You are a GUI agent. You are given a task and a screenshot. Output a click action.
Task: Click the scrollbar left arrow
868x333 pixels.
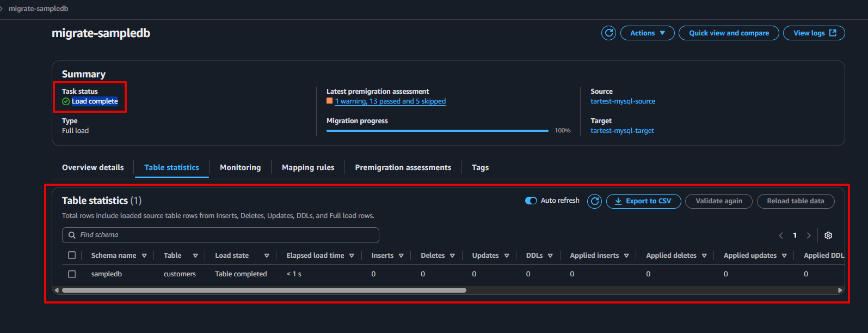pyautogui.click(x=57, y=290)
